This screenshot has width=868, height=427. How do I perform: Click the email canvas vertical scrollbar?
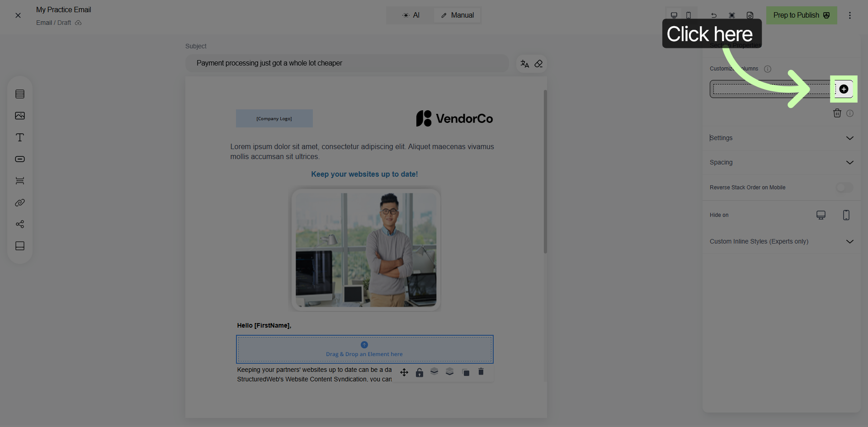[545, 172]
